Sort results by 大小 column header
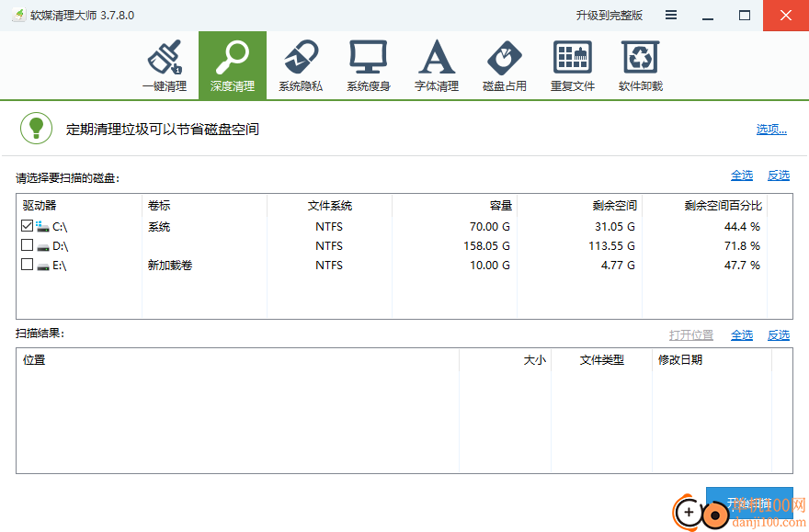 tap(505, 360)
